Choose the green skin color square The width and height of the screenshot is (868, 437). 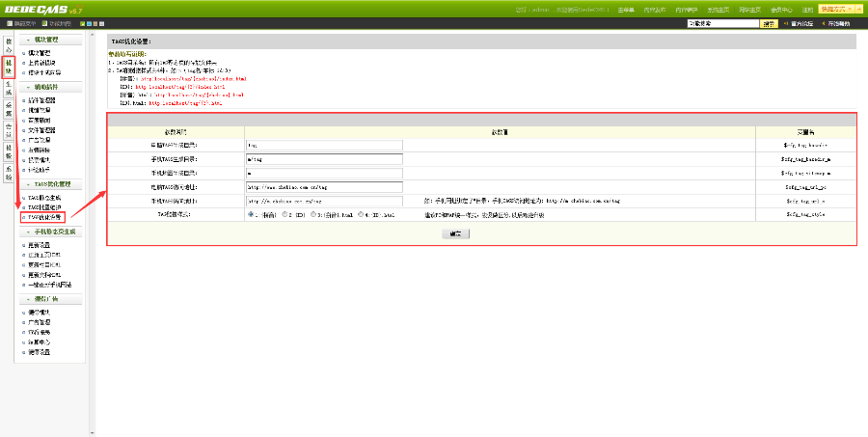(83, 24)
